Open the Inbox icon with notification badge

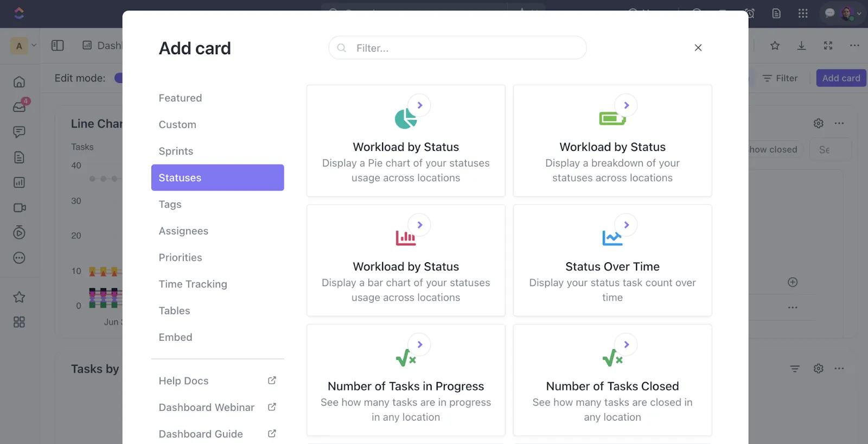tap(20, 106)
